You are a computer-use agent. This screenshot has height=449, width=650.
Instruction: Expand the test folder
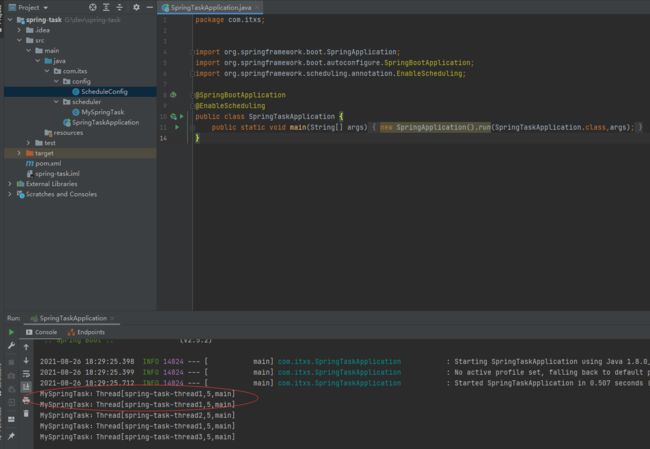pyautogui.click(x=28, y=143)
